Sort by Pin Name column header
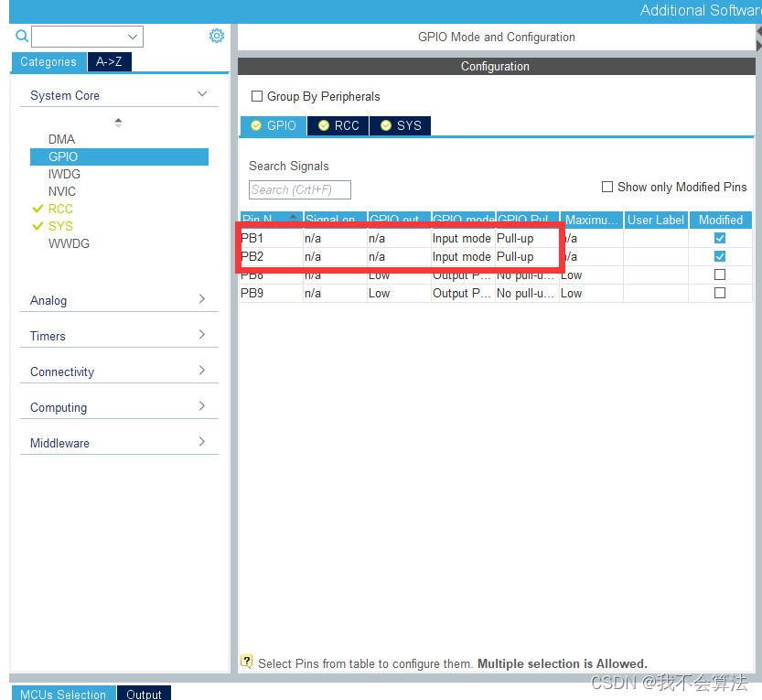The height and width of the screenshot is (700, 762). [272, 220]
